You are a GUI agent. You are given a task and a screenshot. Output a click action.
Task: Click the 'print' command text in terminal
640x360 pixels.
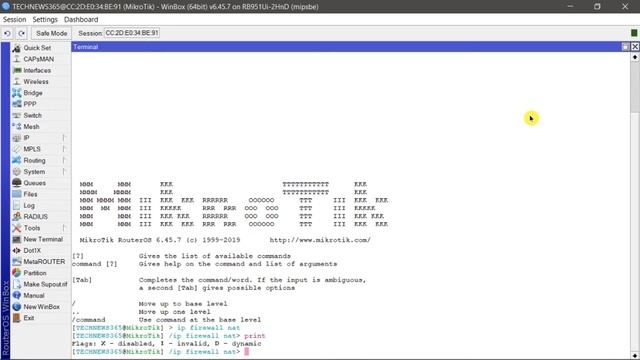[x=255, y=336]
